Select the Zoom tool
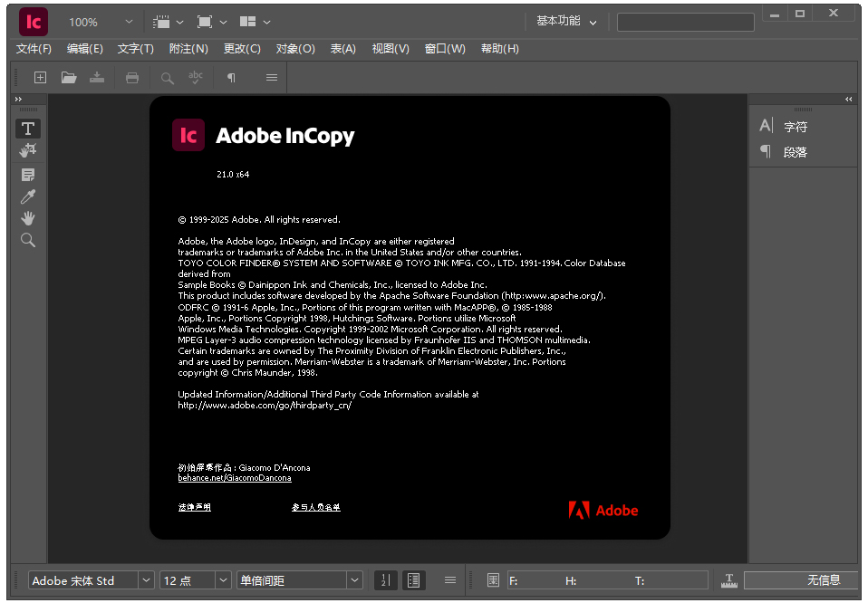The image size is (868, 603). point(28,239)
